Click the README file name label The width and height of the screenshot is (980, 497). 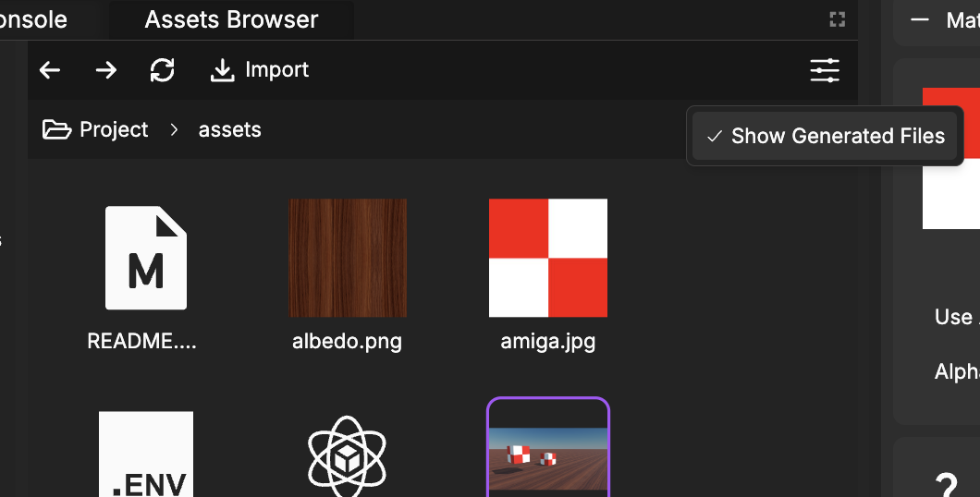[141, 342]
